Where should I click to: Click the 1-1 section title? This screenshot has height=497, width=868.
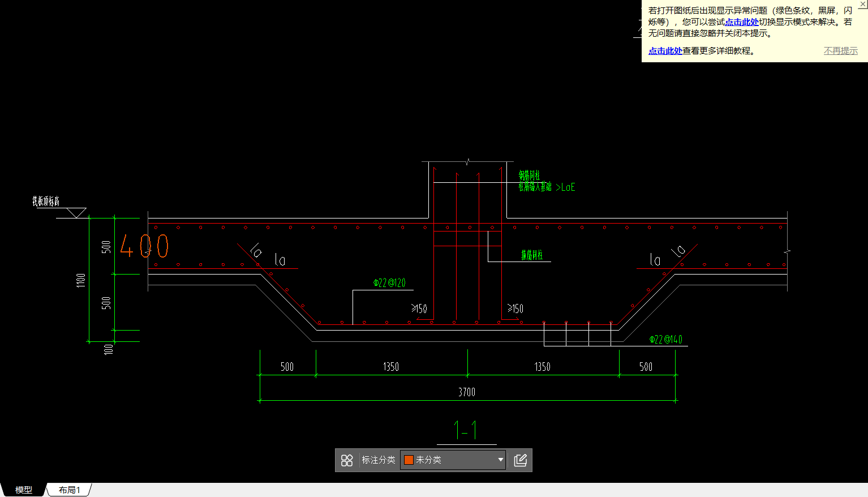[x=466, y=430]
